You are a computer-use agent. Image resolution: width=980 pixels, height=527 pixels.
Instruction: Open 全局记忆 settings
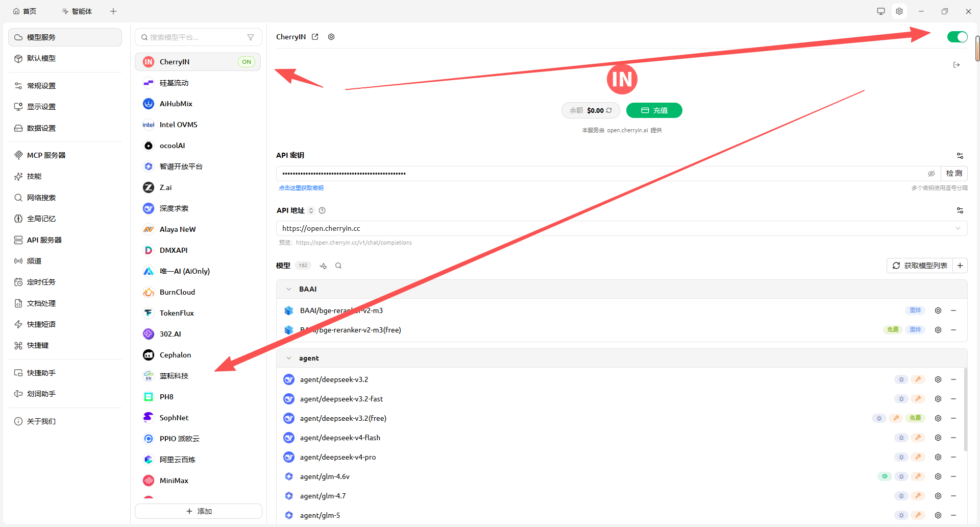(65, 219)
